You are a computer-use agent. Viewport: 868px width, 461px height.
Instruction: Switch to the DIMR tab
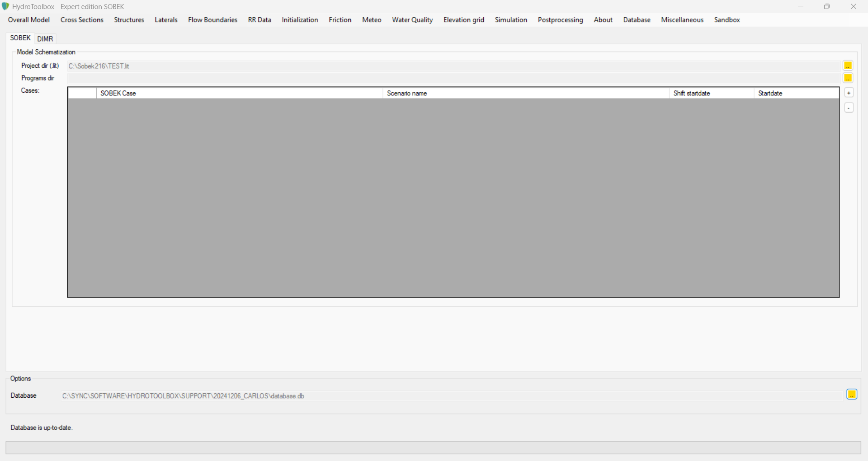point(45,39)
